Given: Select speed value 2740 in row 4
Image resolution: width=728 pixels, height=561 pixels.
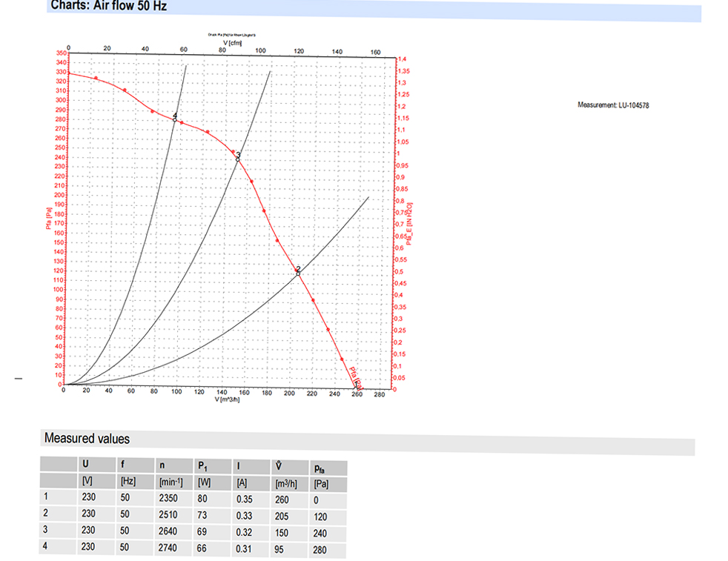Looking at the screenshot, I should pos(168,548).
